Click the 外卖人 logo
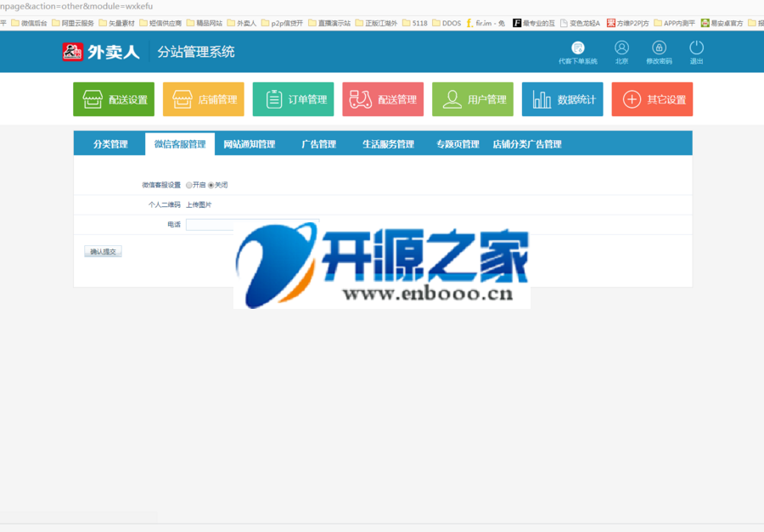The height and width of the screenshot is (532, 764). pos(101,52)
